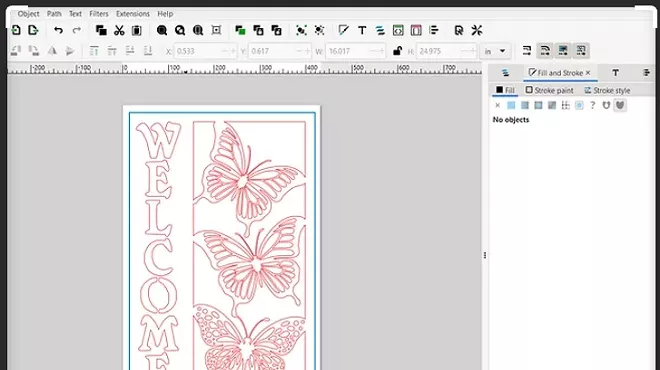Switch to the Stroke style tab
Viewport: 660px width, 370px height.
pyautogui.click(x=607, y=90)
